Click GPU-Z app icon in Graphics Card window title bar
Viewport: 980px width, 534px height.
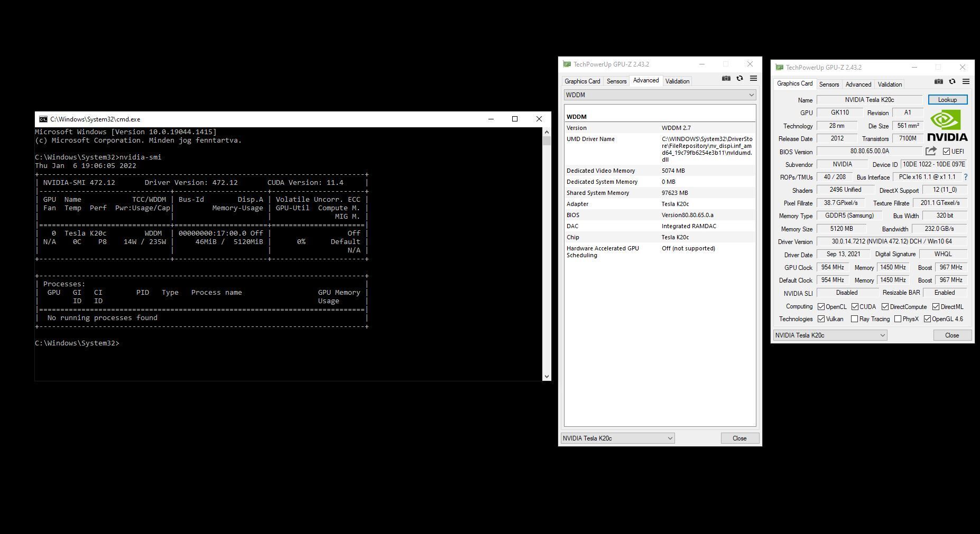point(779,68)
